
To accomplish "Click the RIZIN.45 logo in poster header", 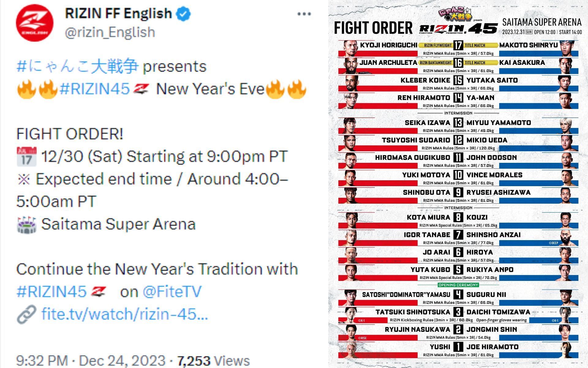I will tap(458, 29).
